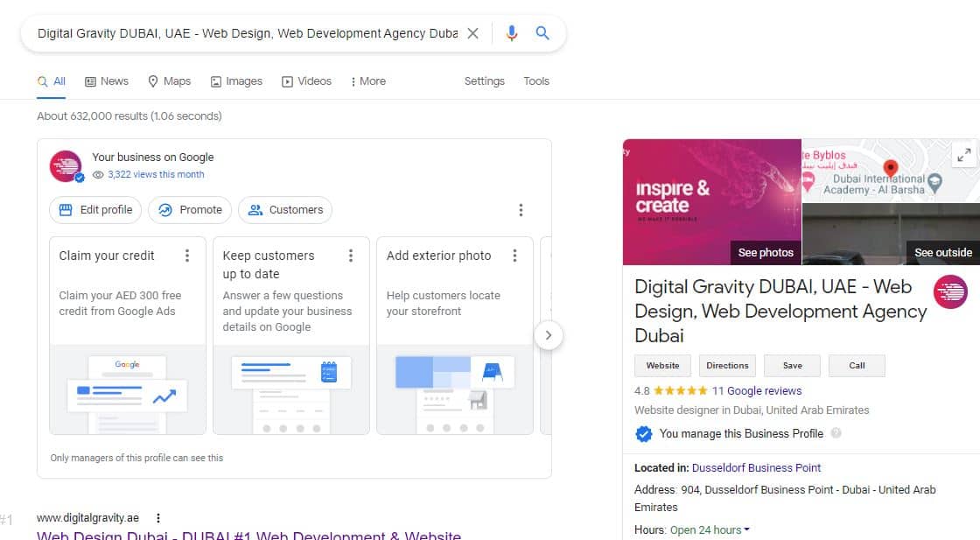Open Add exterior photo card options
This screenshot has width=980, height=540.
[x=514, y=256]
